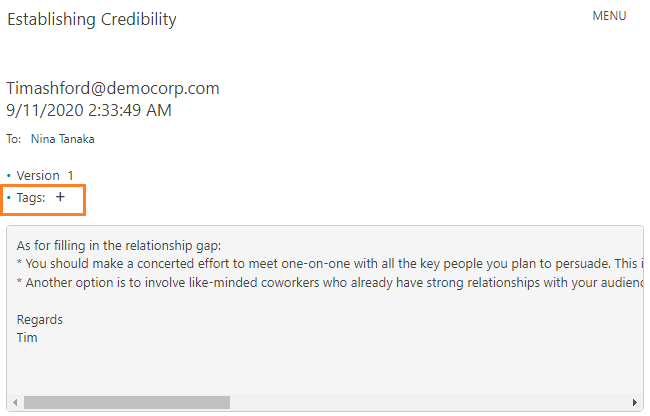Click the version number 1
The height and width of the screenshot is (416, 650).
click(70, 175)
